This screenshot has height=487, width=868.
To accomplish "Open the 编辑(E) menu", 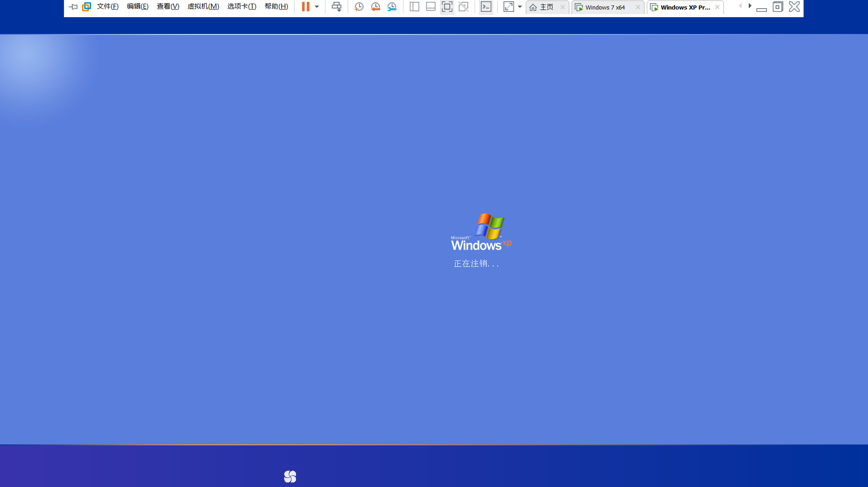I will click(x=138, y=7).
